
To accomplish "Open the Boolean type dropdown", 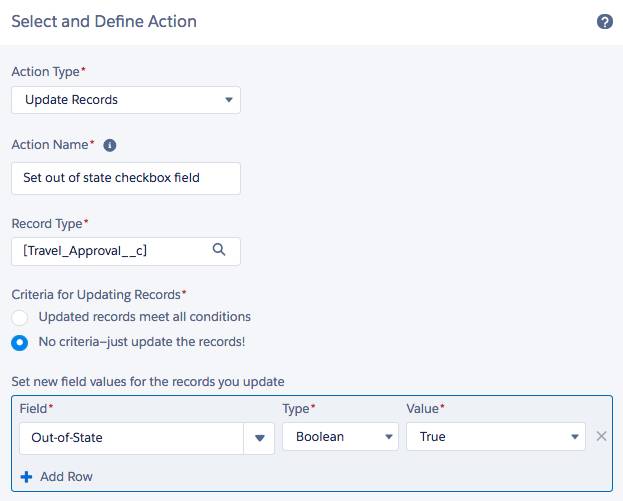I will 341,437.
